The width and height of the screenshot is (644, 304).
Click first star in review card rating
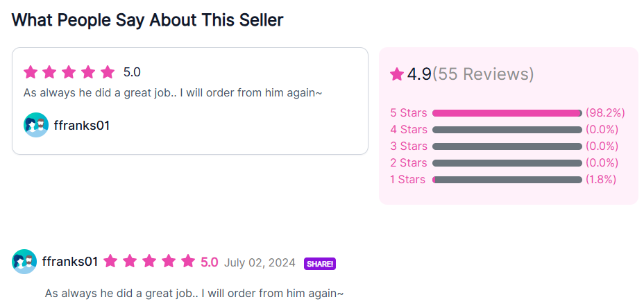(x=31, y=72)
